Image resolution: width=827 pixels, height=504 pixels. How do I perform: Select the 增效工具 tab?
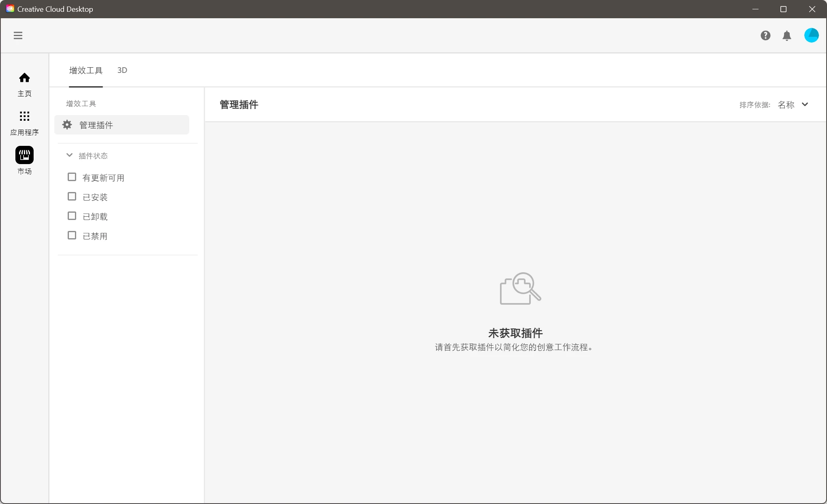(x=86, y=70)
